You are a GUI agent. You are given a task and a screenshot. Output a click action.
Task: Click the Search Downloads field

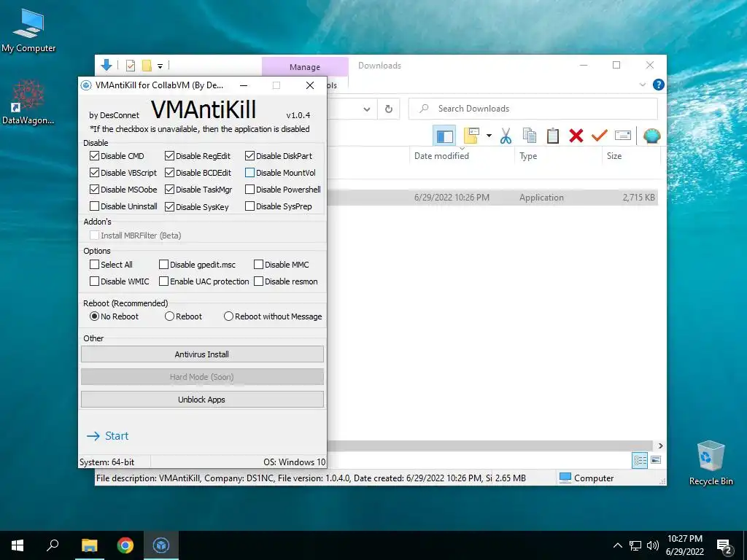[533, 109]
